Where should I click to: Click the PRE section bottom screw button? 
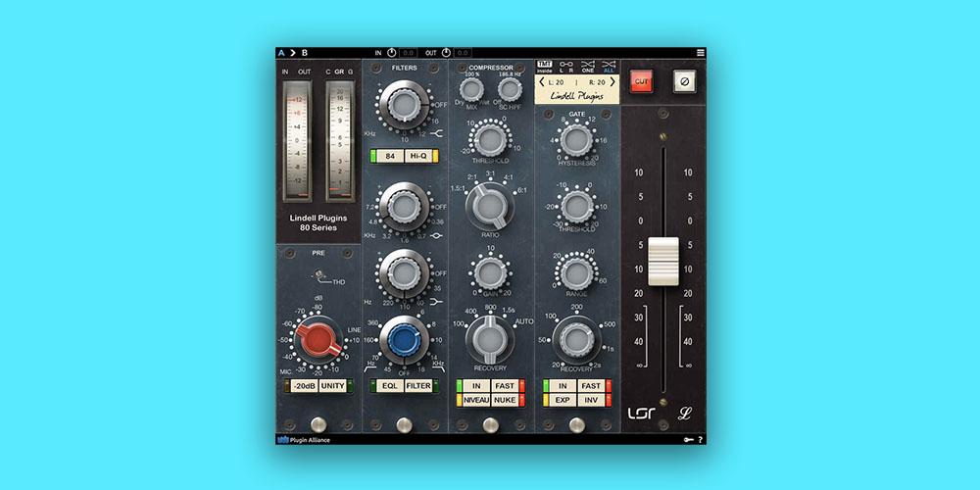[318, 425]
